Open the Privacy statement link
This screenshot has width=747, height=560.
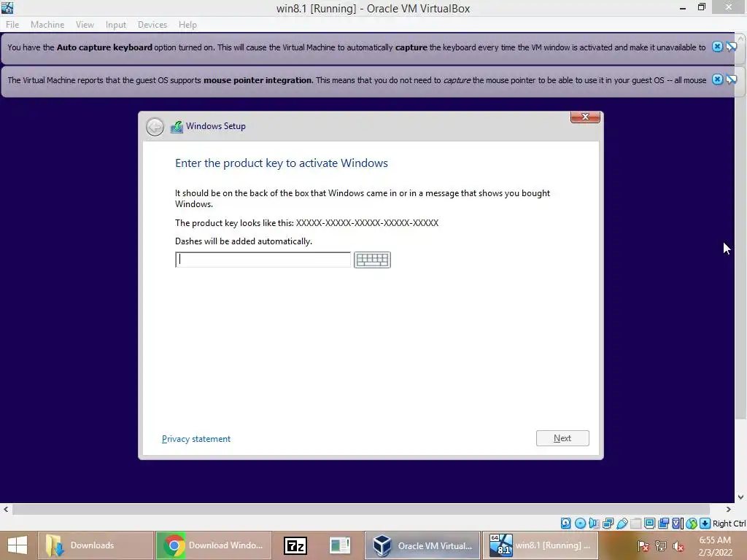(x=196, y=438)
